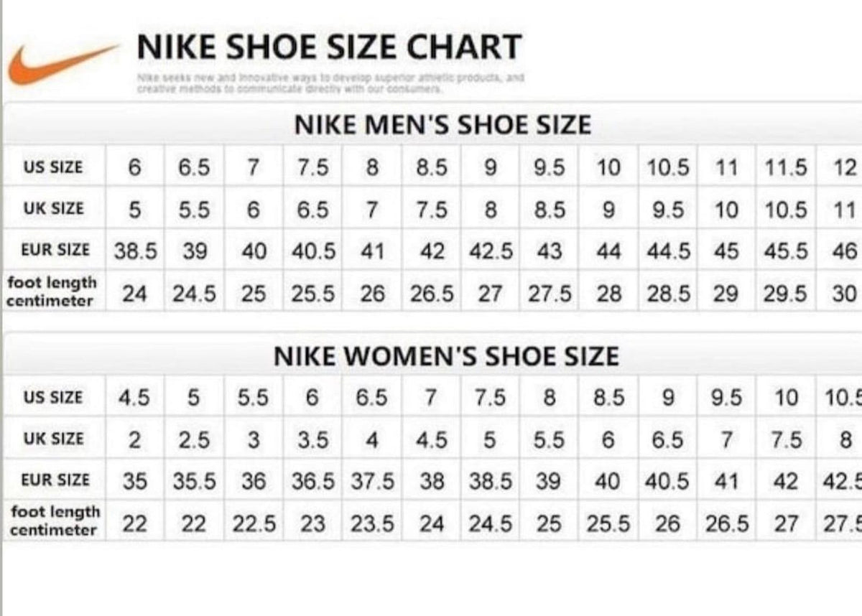This screenshot has height=616, width=862.
Task: Click the men's UK SIZE row label
Action: click(x=54, y=209)
